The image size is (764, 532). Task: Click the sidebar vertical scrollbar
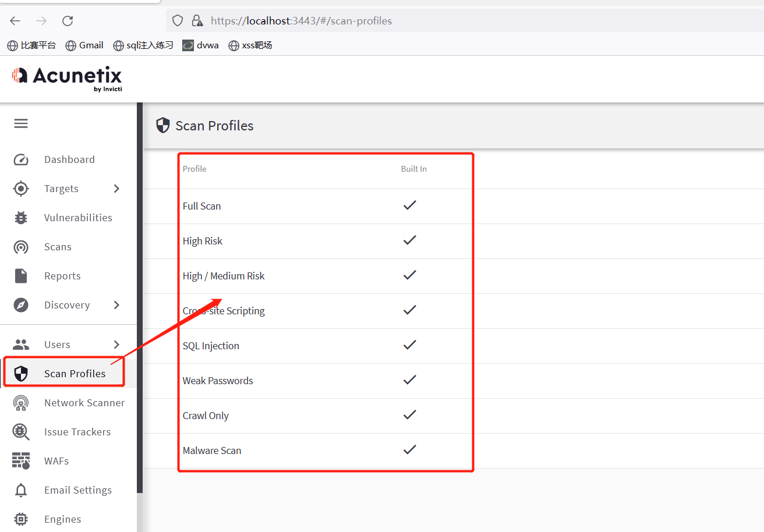pyautogui.click(x=140, y=297)
